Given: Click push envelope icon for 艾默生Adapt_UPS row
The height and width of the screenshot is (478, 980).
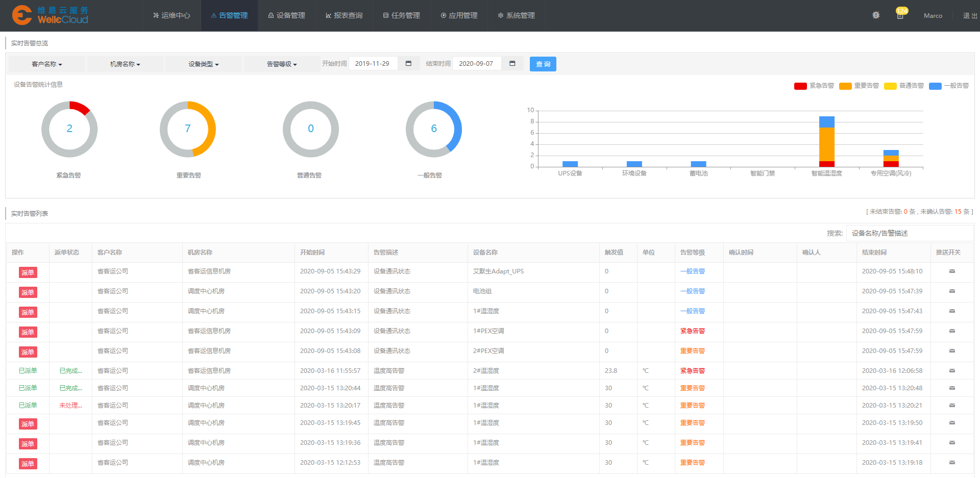Looking at the screenshot, I should 952,271.
